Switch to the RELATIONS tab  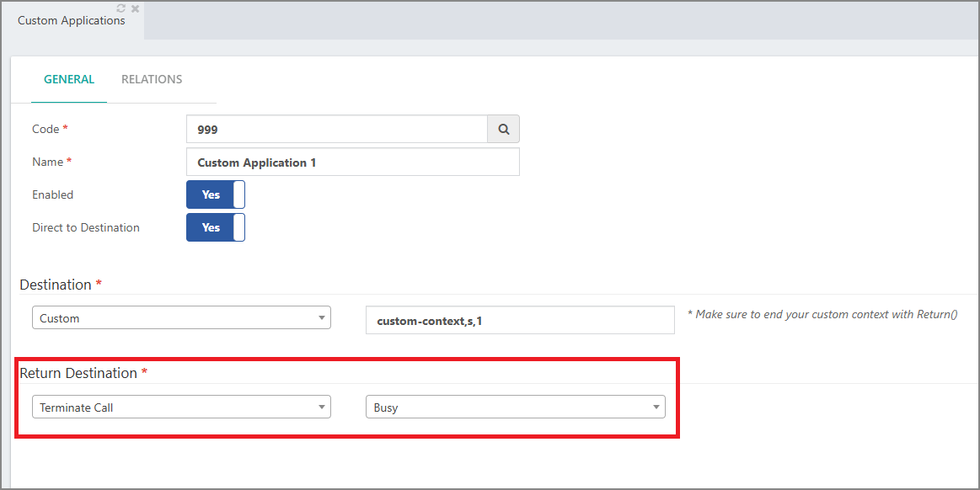[x=152, y=79]
